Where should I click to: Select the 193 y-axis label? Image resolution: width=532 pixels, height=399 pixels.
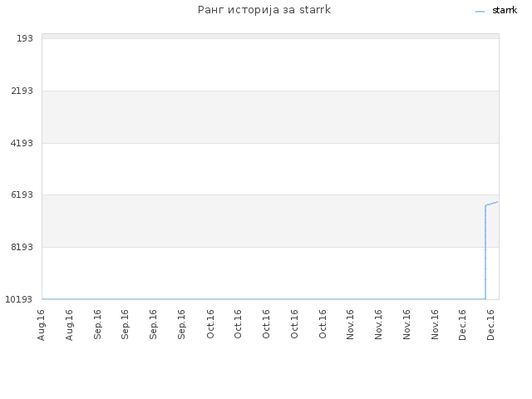pyautogui.click(x=25, y=39)
